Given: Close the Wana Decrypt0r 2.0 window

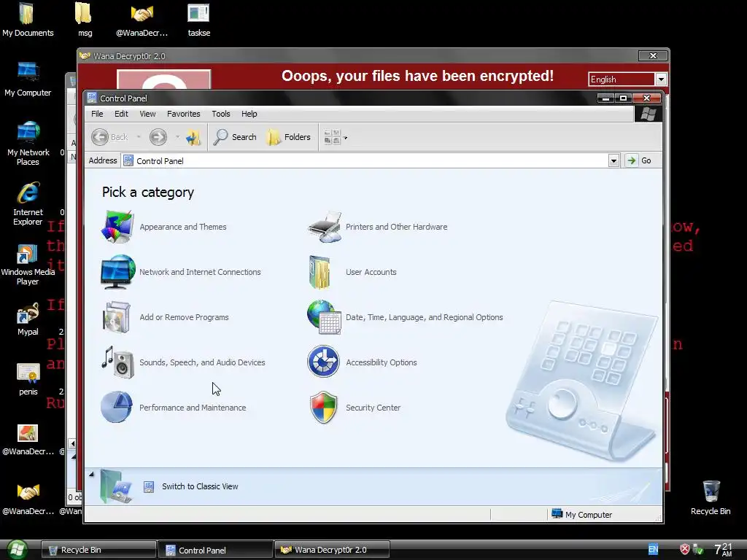Looking at the screenshot, I should pyautogui.click(x=653, y=55).
